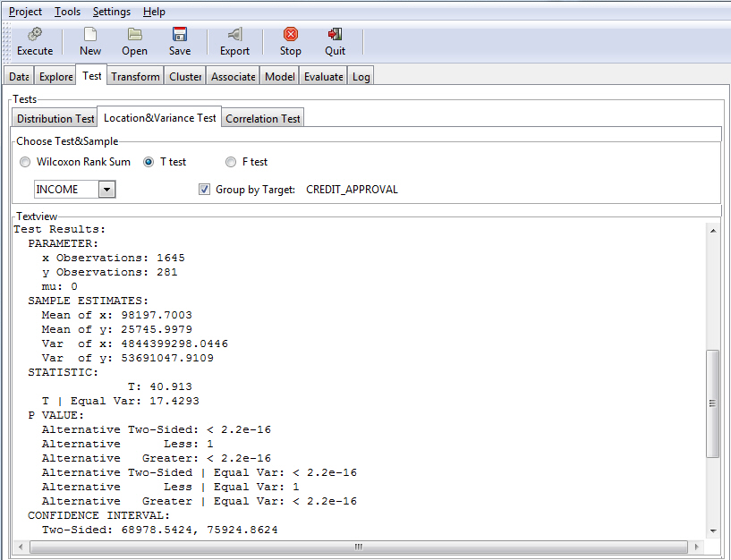Click 'Two-Sided: 68978.5424, 75924.8624' line
The image size is (731, 560).
click(x=160, y=530)
